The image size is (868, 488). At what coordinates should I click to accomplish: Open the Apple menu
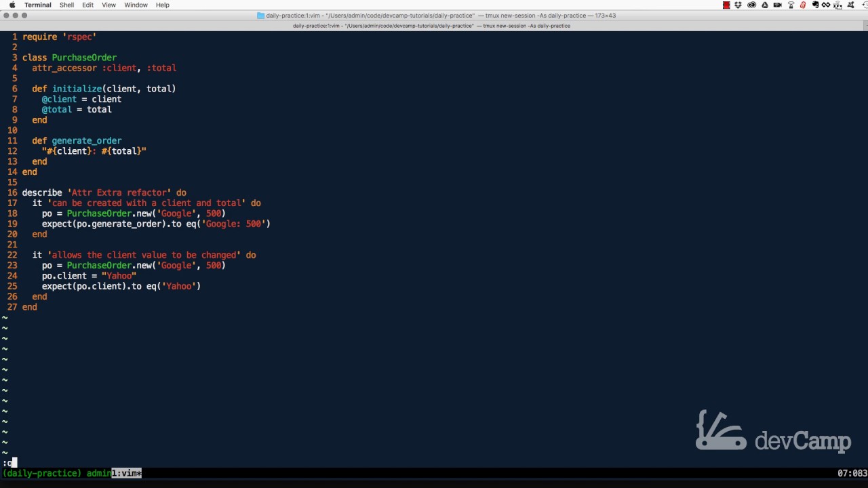(12, 5)
